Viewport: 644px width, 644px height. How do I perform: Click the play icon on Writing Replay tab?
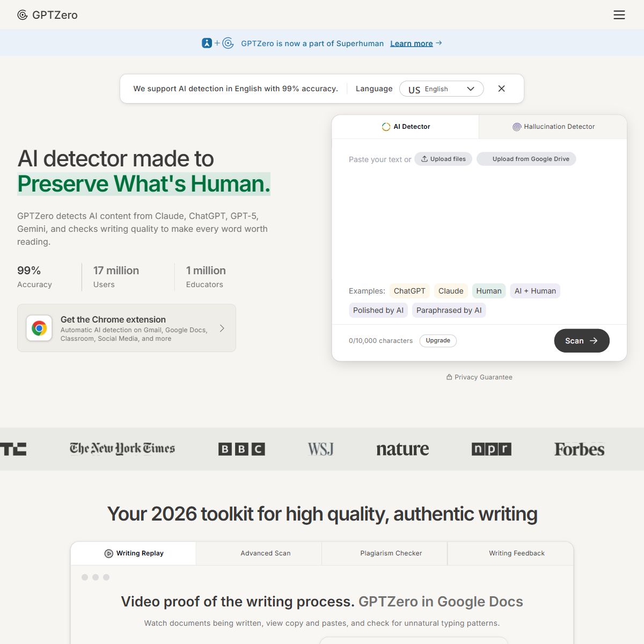tap(108, 553)
